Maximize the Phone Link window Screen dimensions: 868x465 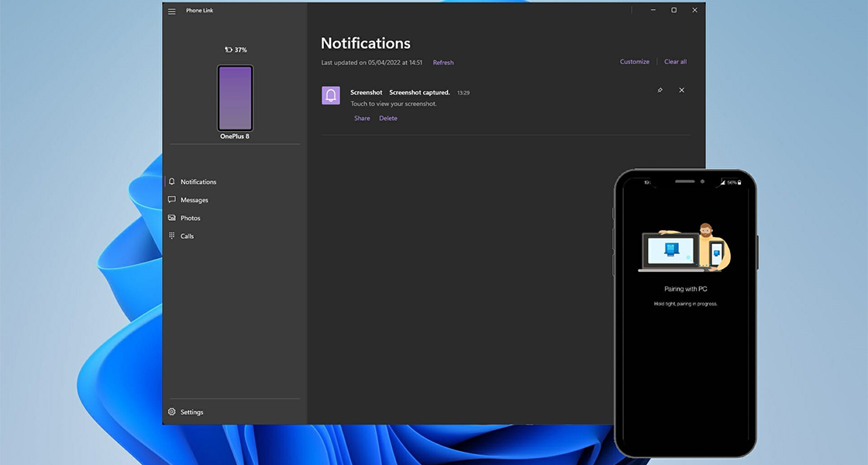pos(673,10)
